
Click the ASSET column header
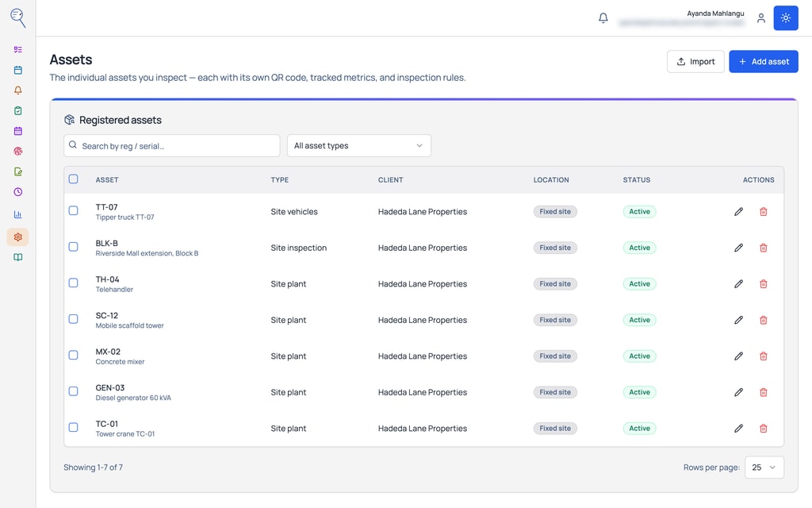107,180
